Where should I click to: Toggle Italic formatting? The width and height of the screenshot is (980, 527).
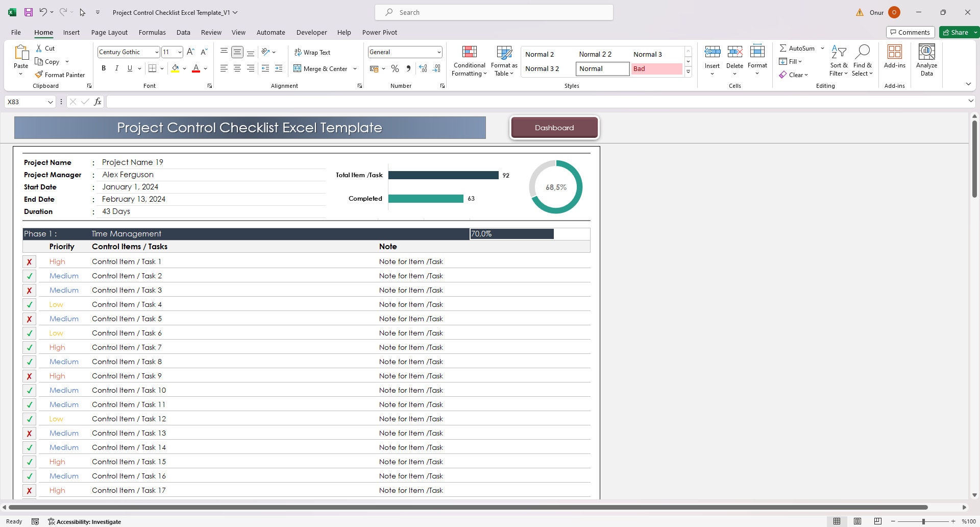point(116,68)
